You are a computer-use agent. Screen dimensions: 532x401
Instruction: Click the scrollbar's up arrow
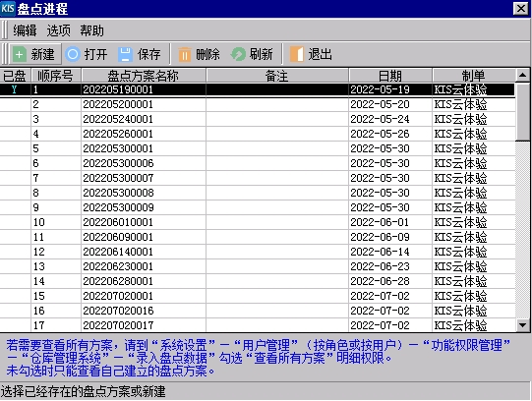pos(522,75)
